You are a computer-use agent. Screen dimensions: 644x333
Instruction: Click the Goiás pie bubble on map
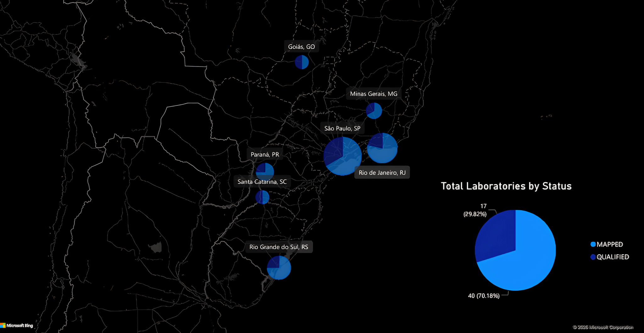point(302,62)
